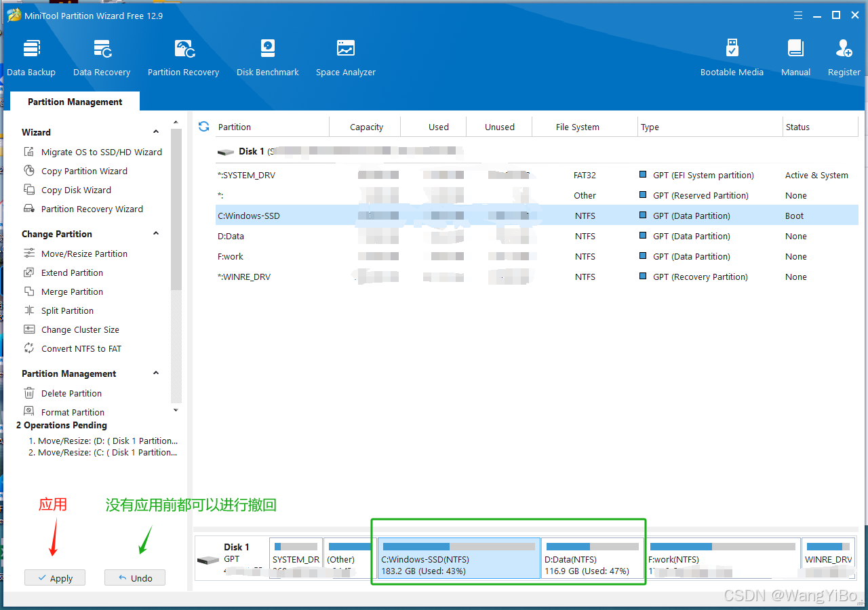This screenshot has width=868, height=610.
Task: Click the Merge Partition icon
Action: pyautogui.click(x=29, y=291)
